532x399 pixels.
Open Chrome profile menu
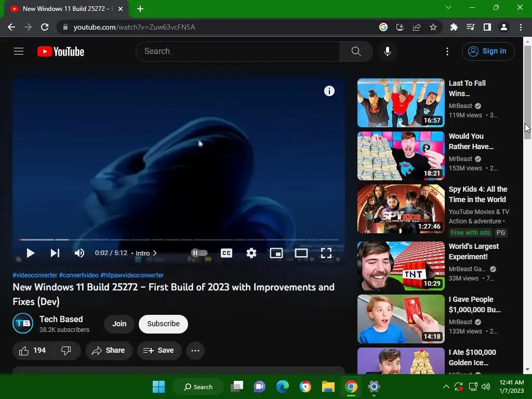click(504, 27)
